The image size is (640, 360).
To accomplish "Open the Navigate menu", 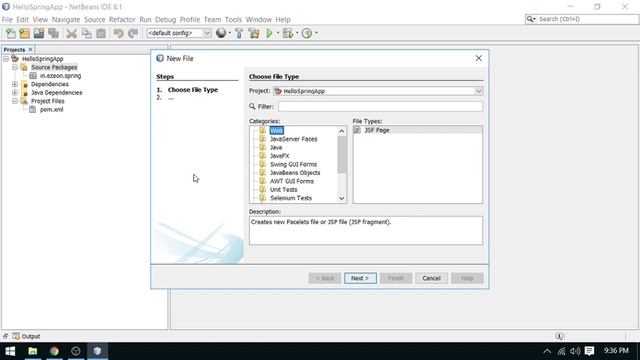I will tap(66, 20).
